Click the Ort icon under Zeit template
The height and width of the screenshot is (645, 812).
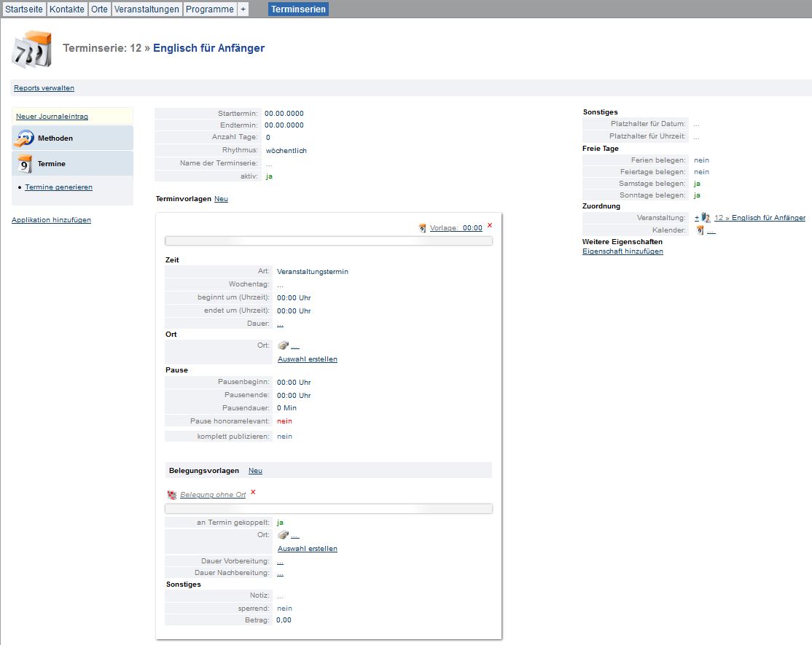click(284, 345)
